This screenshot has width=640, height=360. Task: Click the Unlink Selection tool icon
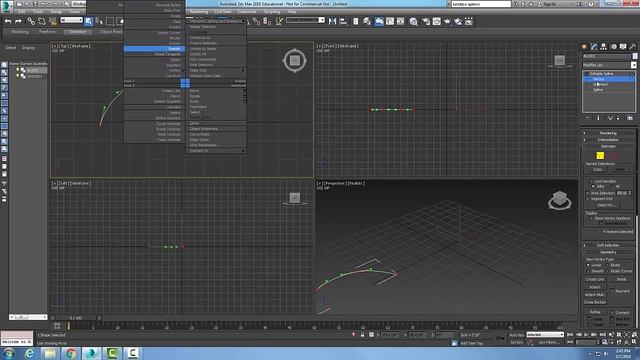point(42,21)
